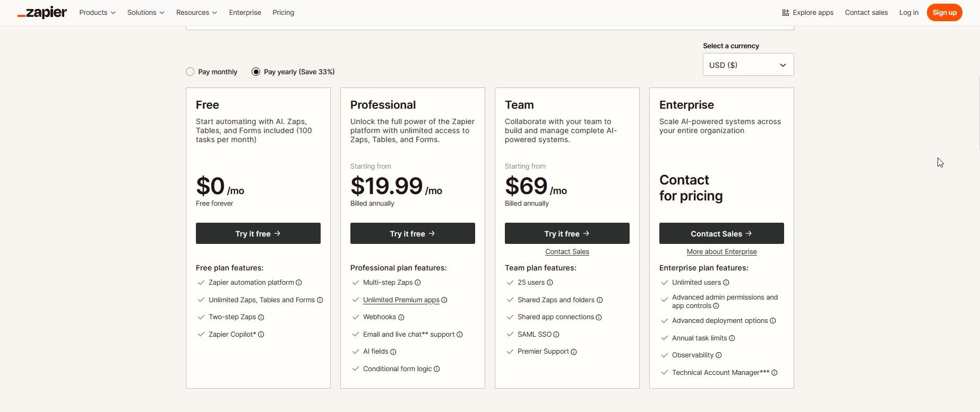The height and width of the screenshot is (412, 980).
Task: Click info icon next to SAML SSO
Action: tap(556, 335)
